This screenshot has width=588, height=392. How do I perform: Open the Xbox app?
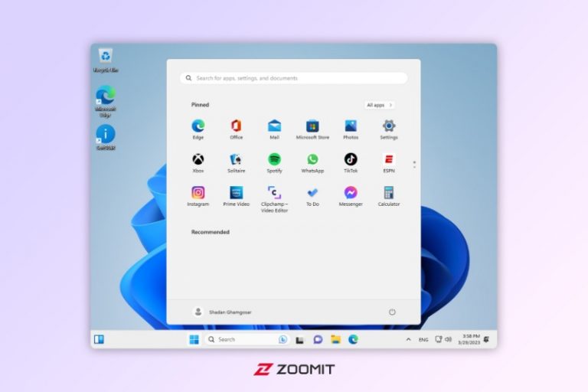pyautogui.click(x=198, y=163)
